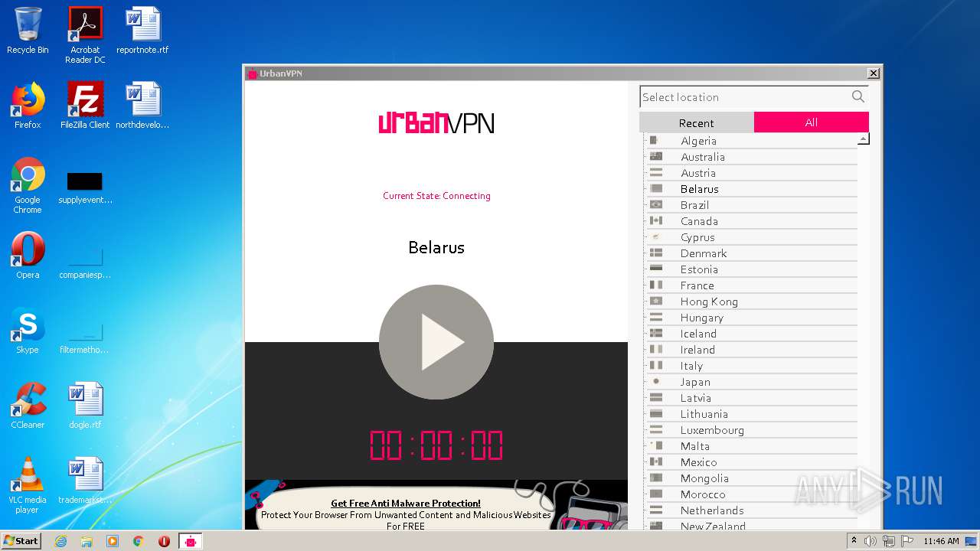Open VLC media player desktop shortcut

[28, 485]
